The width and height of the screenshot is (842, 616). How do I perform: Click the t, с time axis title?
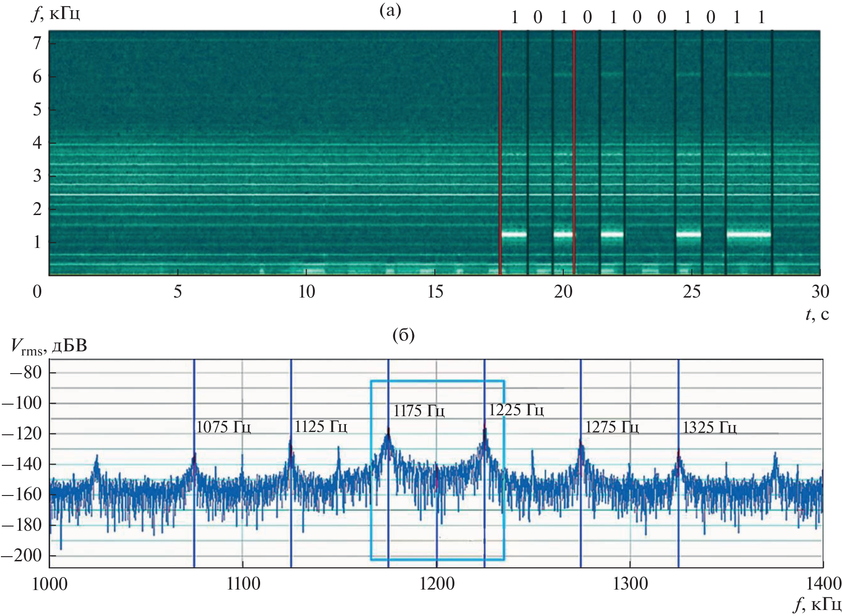pyautogui.click(x=817, y=314)
